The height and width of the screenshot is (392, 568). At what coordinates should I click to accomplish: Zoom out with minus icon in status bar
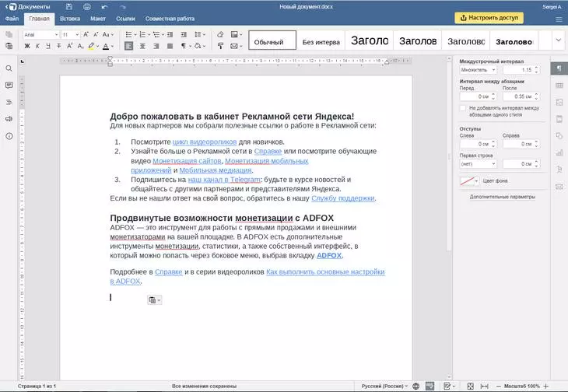(498, 387)
